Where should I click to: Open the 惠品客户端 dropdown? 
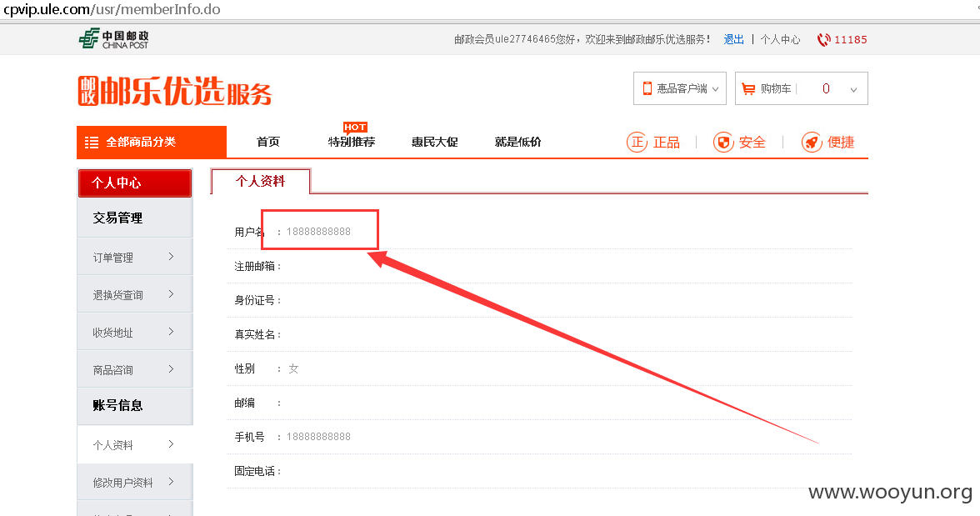[680, 88]
